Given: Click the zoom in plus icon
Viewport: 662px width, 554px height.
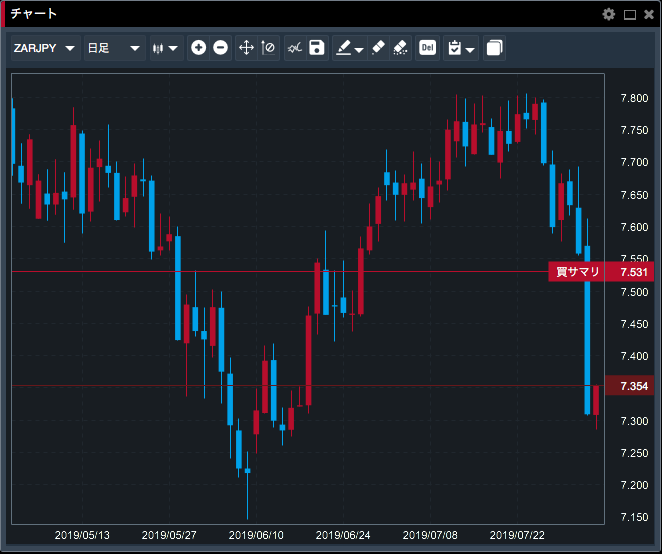Looking at the screenshot, I should [198, 48].
